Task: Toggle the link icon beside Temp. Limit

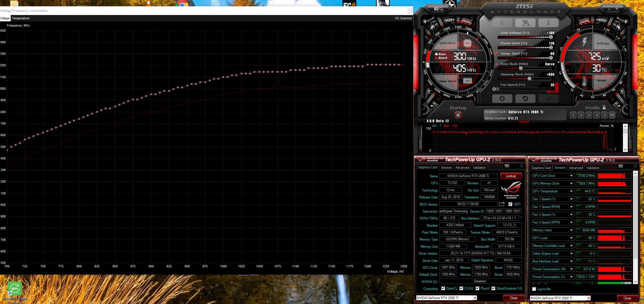Action: tap(496, 53)
